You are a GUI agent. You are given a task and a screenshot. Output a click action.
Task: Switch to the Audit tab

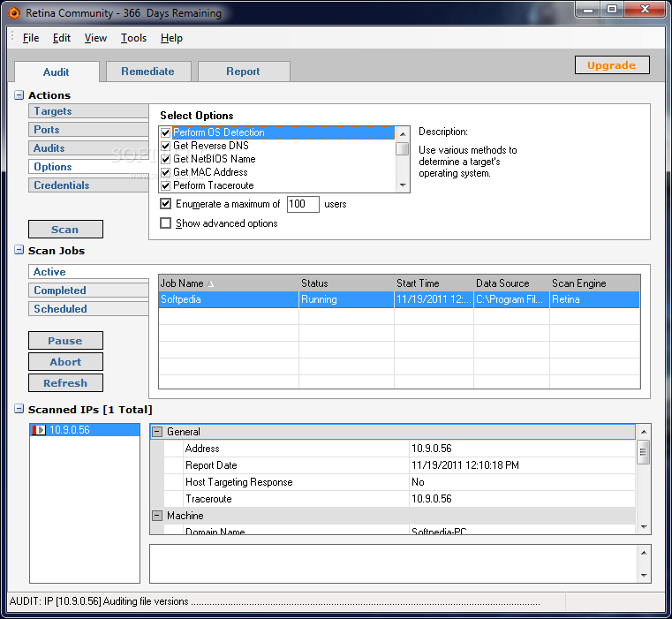(57, 72)
